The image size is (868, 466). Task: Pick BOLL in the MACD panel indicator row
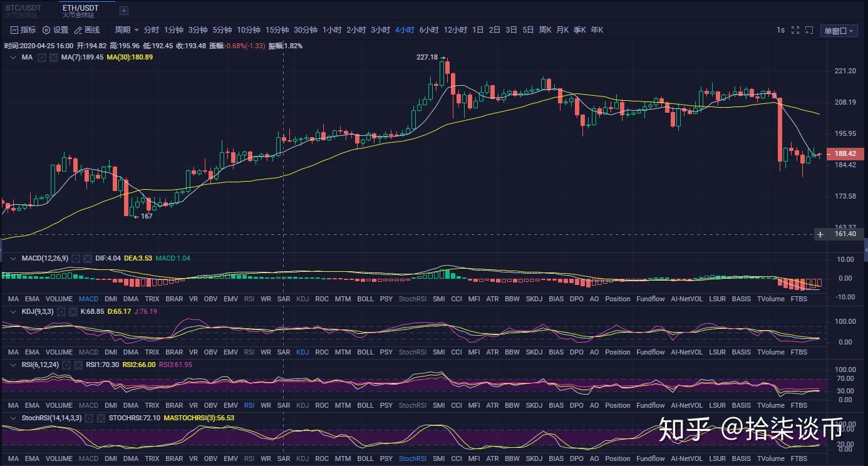coord(365,299)
